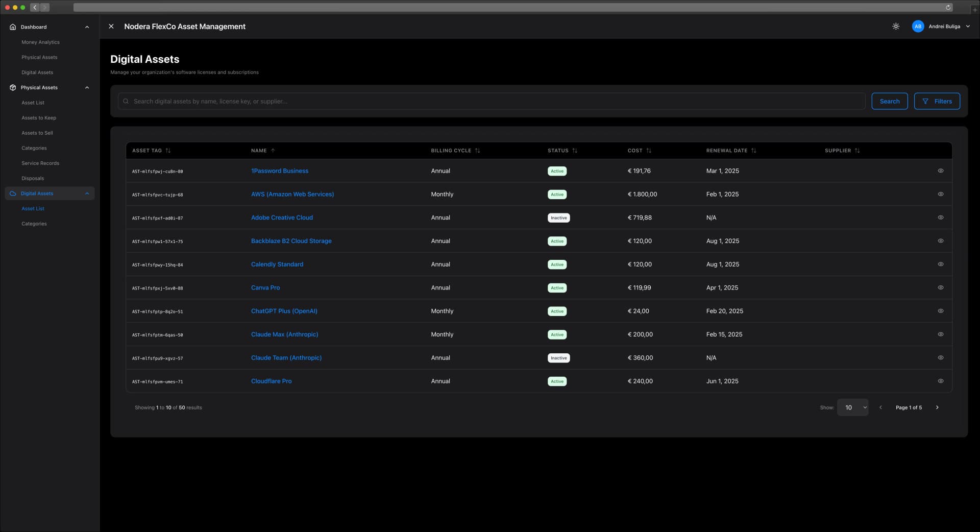Click the browser forward arrow
Viewport: 980px width, 532px height.
tap(45, 8)
